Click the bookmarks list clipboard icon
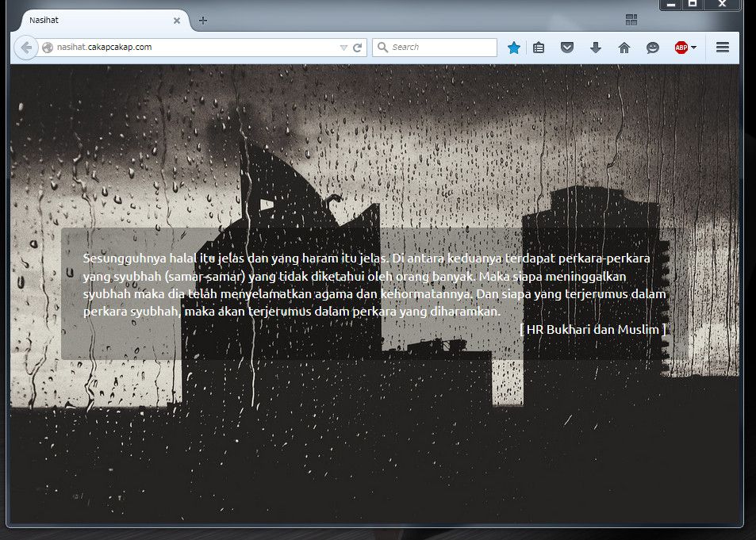The width and height of the screenshot is (756, 540). click(539, 48)
